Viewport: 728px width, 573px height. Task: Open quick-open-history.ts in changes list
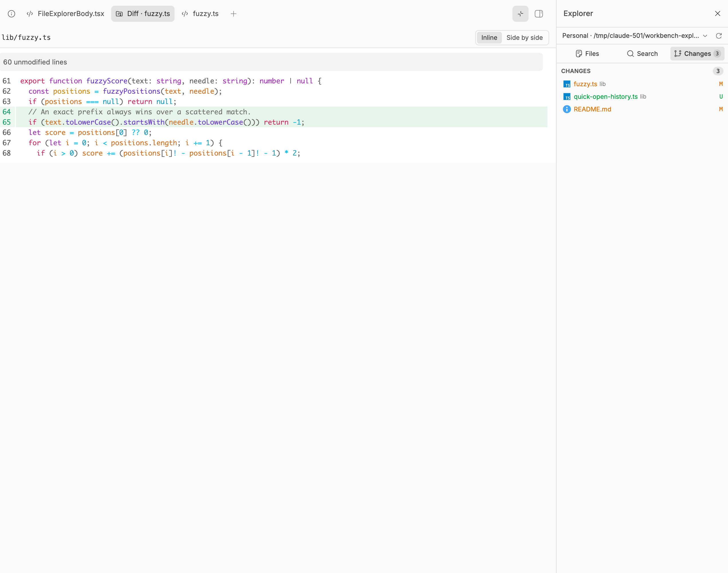tap(642, 97)
